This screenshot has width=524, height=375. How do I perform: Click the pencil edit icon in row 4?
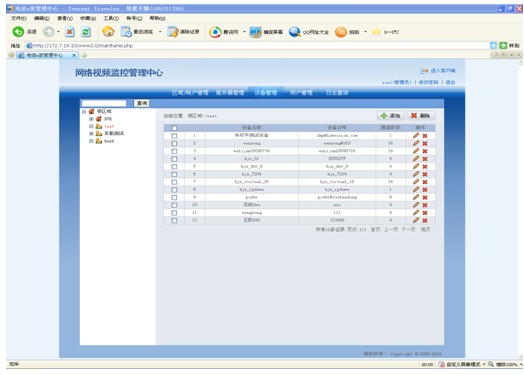point(416,158)
